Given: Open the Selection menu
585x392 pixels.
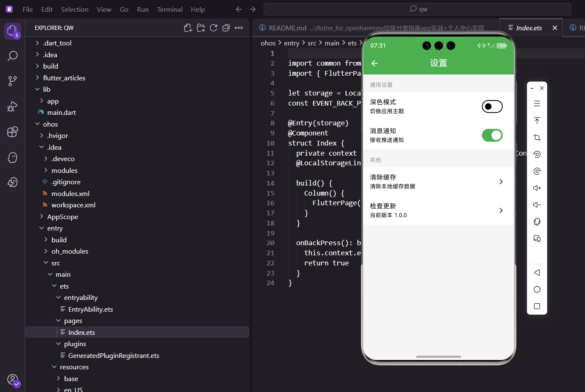Looking at the screenshot, I should coord(74,9).
